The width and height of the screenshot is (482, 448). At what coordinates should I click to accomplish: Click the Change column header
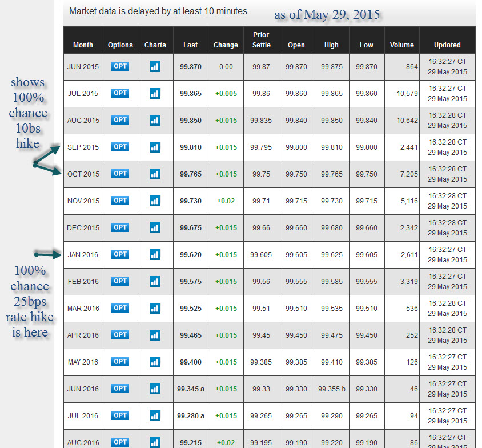[x=226, y=45]
